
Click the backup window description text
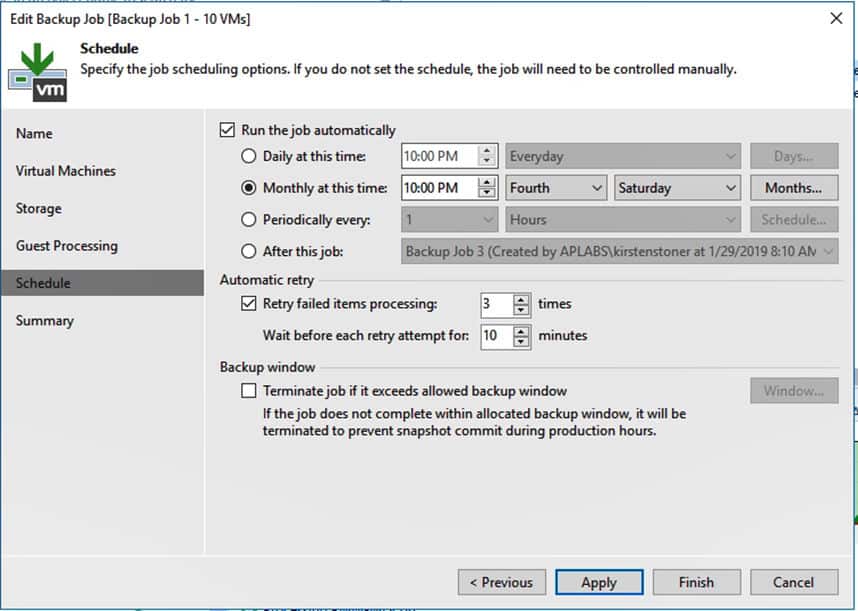pyautogui.click(x=474, y=422)
